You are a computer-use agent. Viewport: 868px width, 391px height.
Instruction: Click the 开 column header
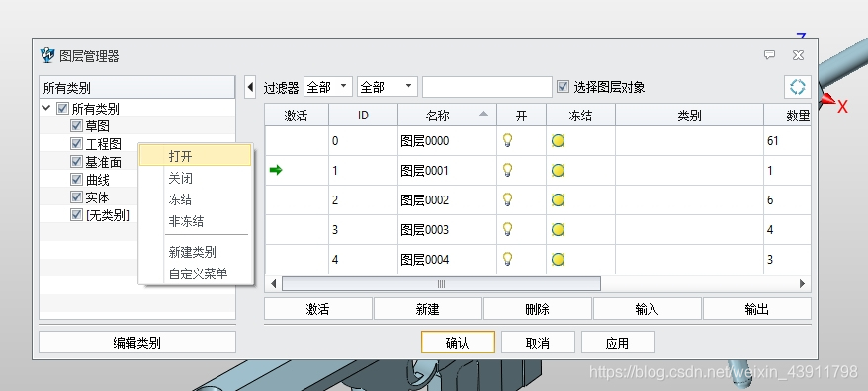click(521, 116)
